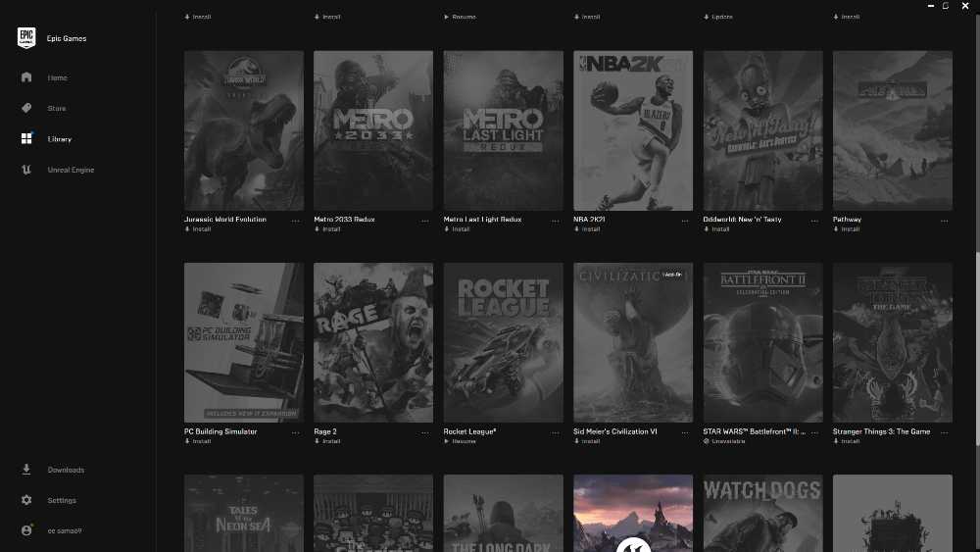Open the Settings gear icon

[26, 500]
